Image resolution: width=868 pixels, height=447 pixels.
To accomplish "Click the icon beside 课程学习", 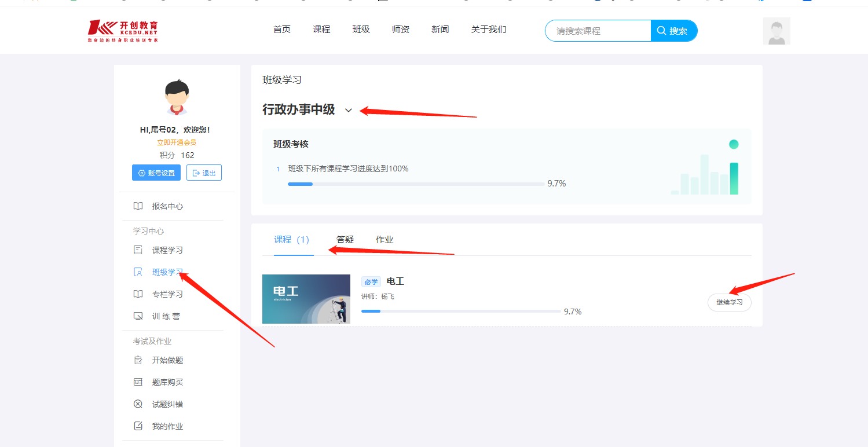I will (x=138, y=250).
